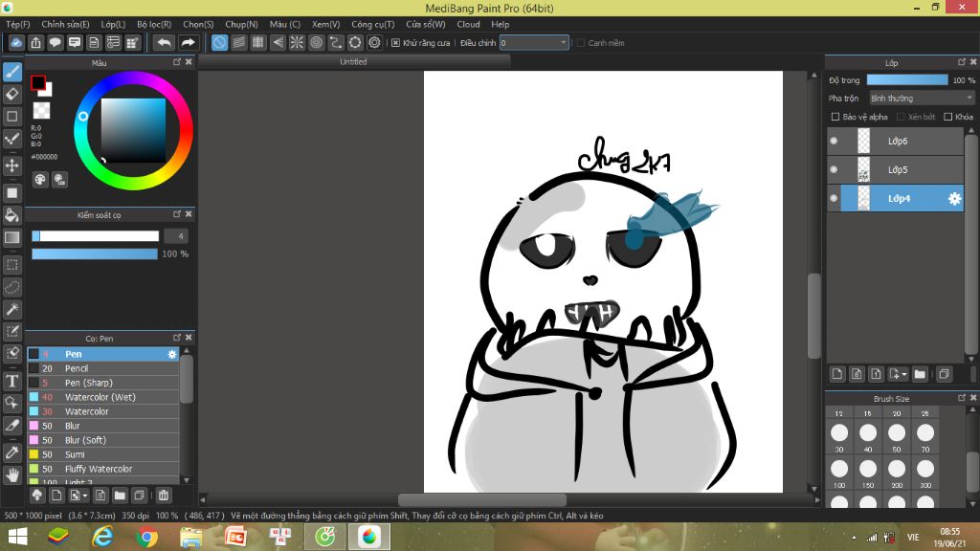Enable the parallel snap guide

tap(238, 42)
